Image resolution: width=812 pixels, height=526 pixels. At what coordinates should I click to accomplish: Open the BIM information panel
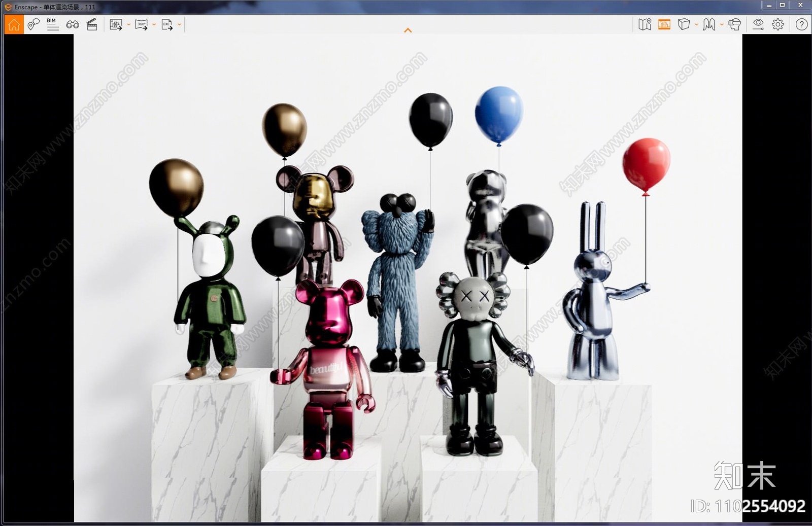click(x=52, y=24)
